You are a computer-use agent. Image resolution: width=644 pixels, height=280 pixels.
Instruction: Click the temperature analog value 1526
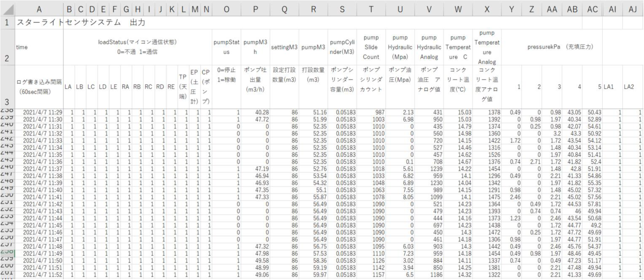[487, 155]
